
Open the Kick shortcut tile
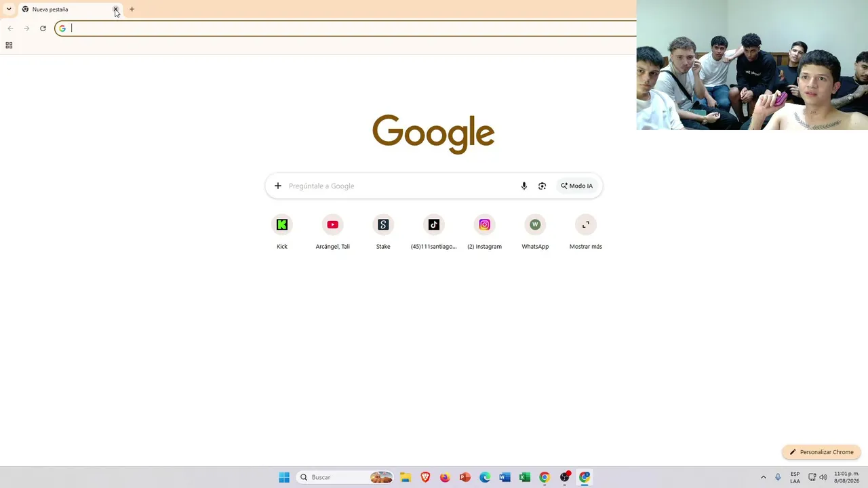coord(282,232)
